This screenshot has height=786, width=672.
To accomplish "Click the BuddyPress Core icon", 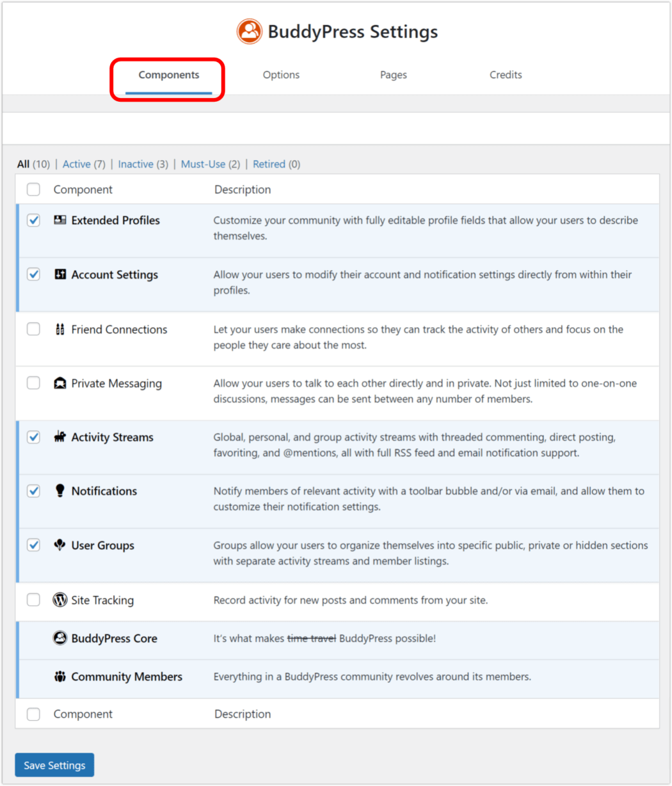I will click(60, 638).
